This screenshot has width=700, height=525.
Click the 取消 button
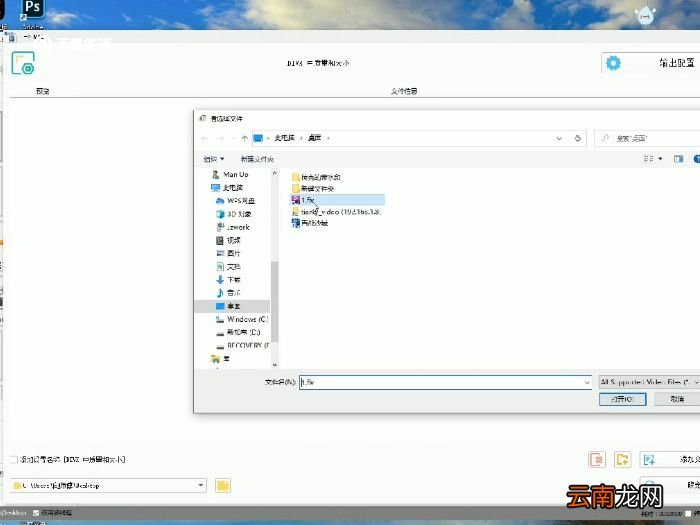[x=677, y=399]
